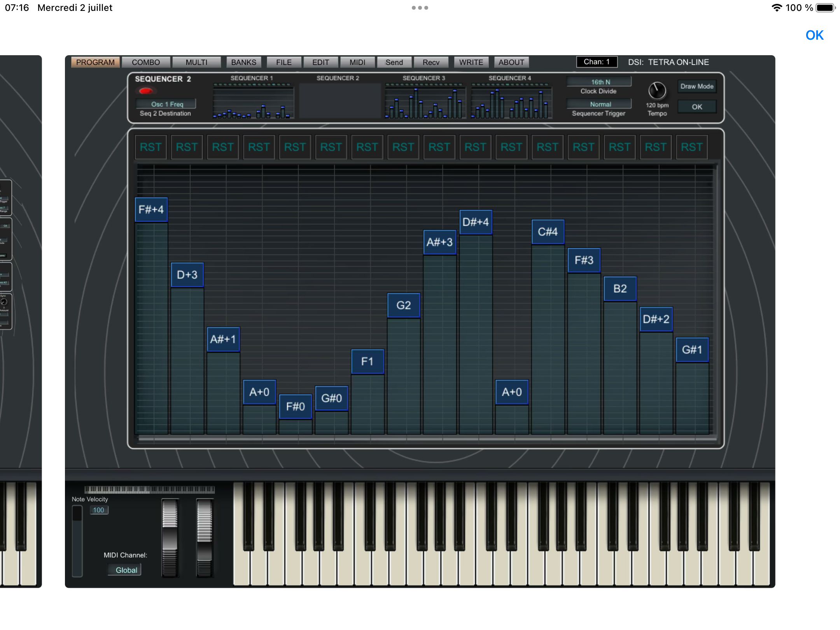Viewport: 840px width, 630px height.
Task: Select the A#+3 step handle
Action: tap(440, 242)
